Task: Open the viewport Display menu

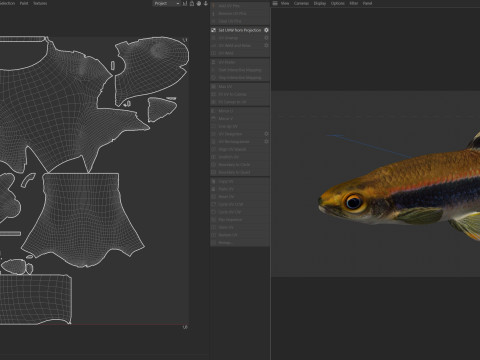Action: coord(320,3)
